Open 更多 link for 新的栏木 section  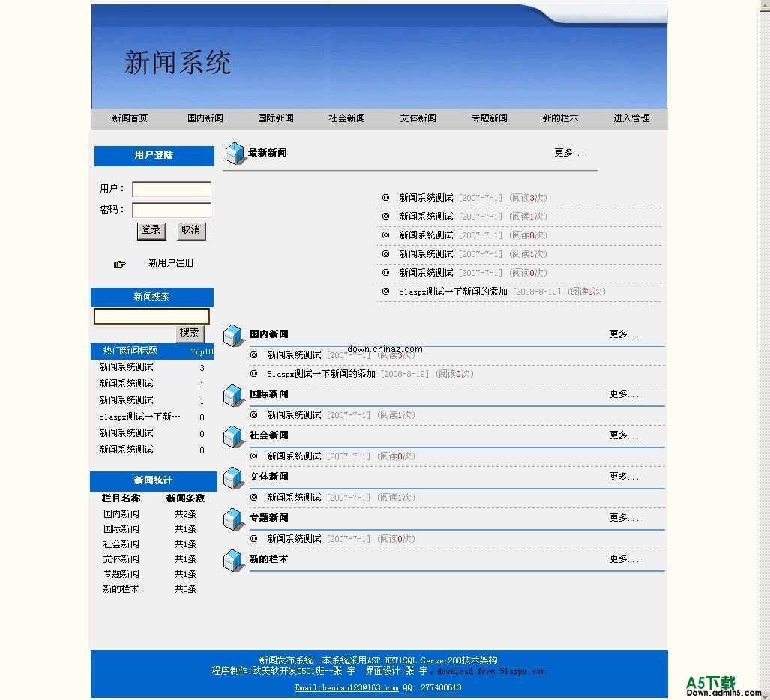pos(624,559)
